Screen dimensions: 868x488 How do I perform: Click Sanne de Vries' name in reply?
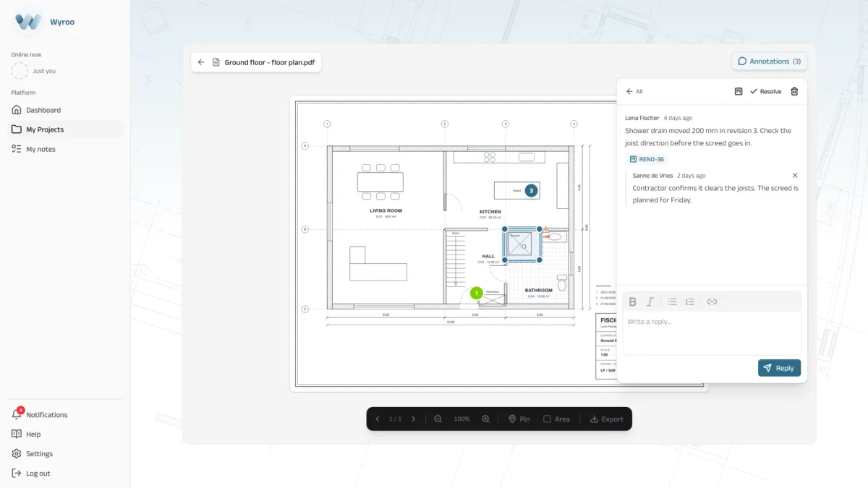[x=653, y=176]
